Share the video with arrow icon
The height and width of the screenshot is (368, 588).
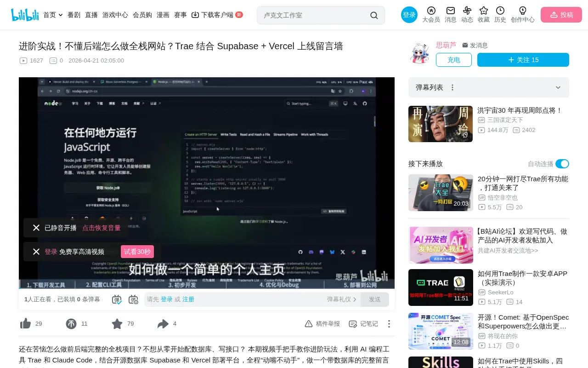click(163, 324)
